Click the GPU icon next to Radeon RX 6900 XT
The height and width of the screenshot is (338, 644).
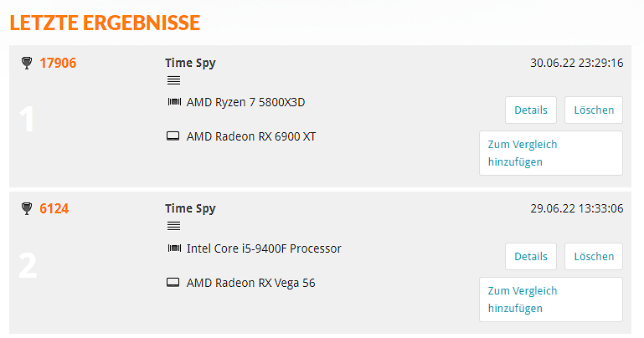173,136
